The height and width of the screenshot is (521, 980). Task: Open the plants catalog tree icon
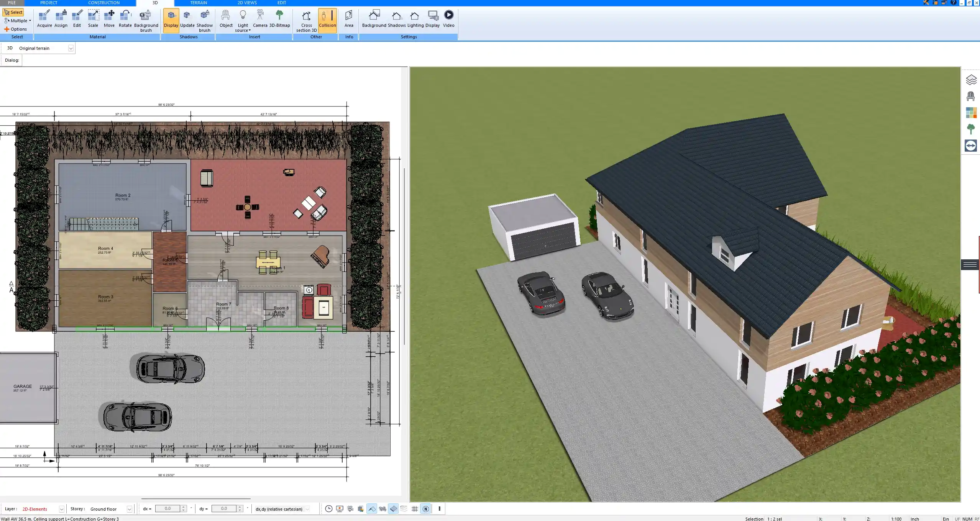click(971, 129)
